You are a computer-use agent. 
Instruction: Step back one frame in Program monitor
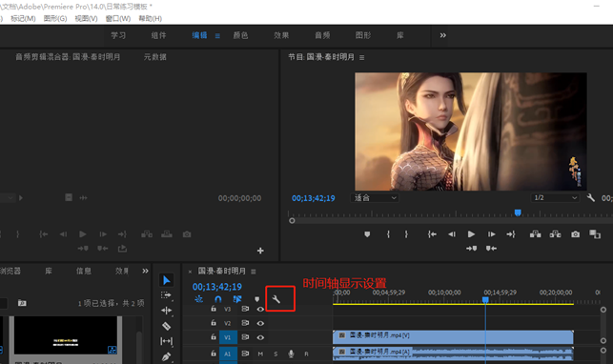[452, 234]
